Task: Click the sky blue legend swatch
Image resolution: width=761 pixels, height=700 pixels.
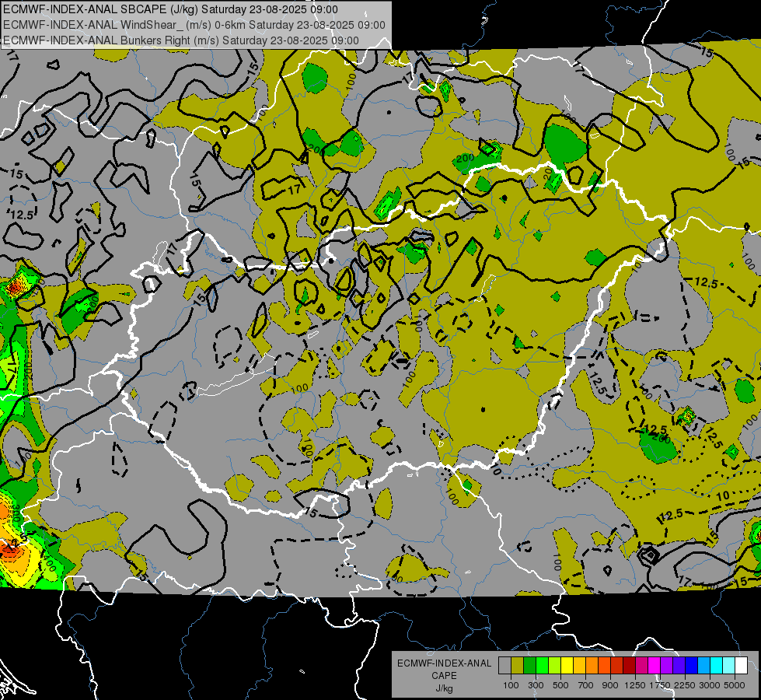Action: click(704, 666)
